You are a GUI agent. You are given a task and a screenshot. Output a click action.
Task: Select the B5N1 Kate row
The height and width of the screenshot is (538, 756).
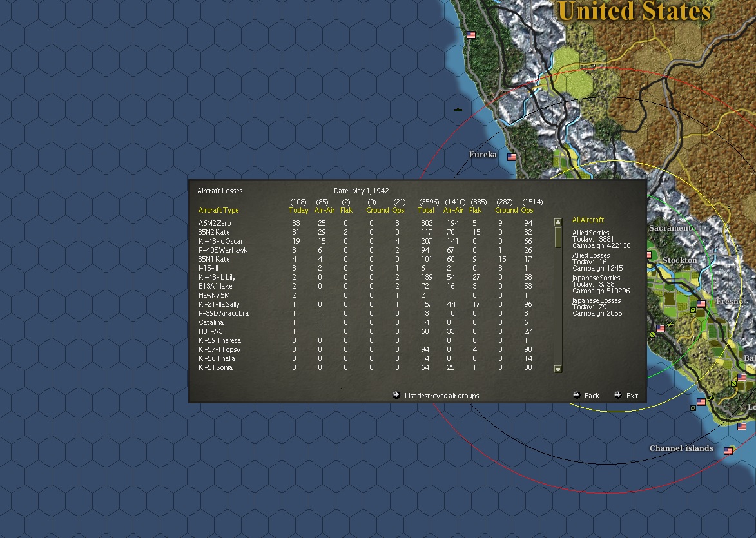point(365,259)
